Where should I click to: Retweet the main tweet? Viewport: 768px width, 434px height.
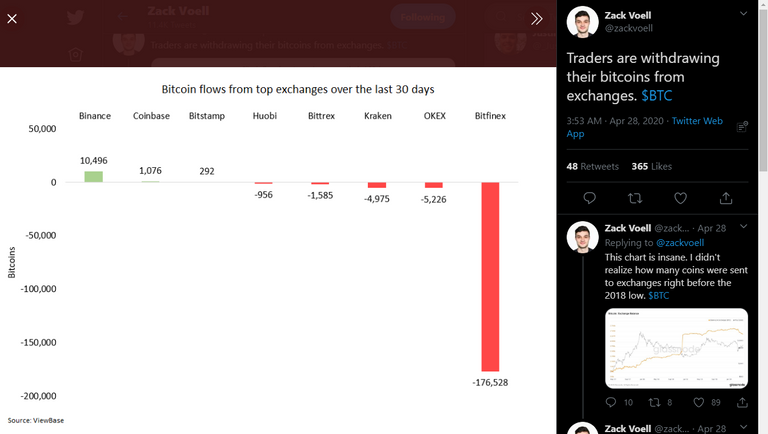(635, 198)
